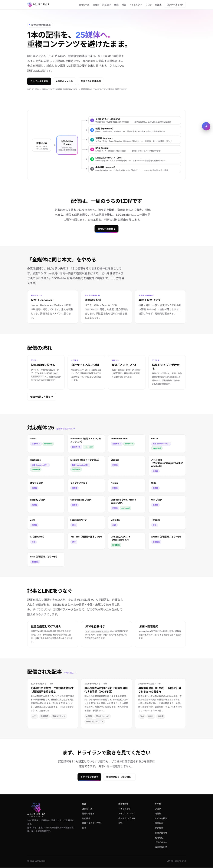Open 変更履歴 in the footer
Viewport: 213px width, 868px height.
tap(159, 828)
